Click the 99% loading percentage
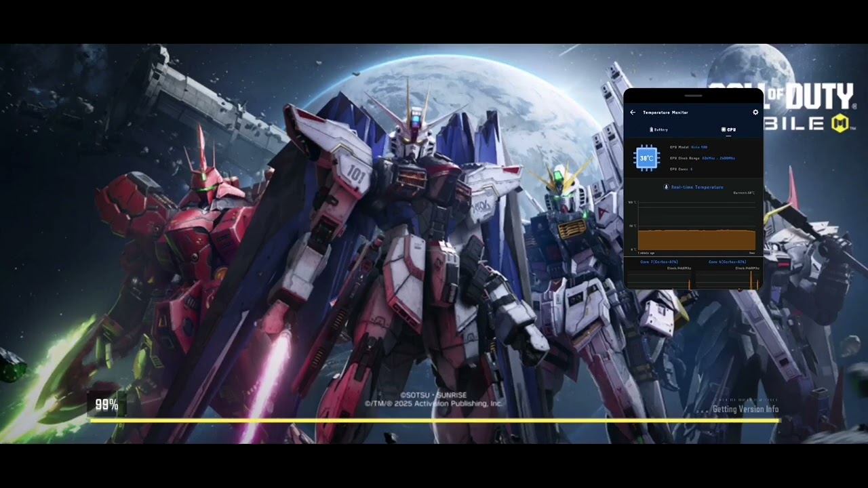The image size is (868, 488). pyautogui.click(x=106, y=405)
